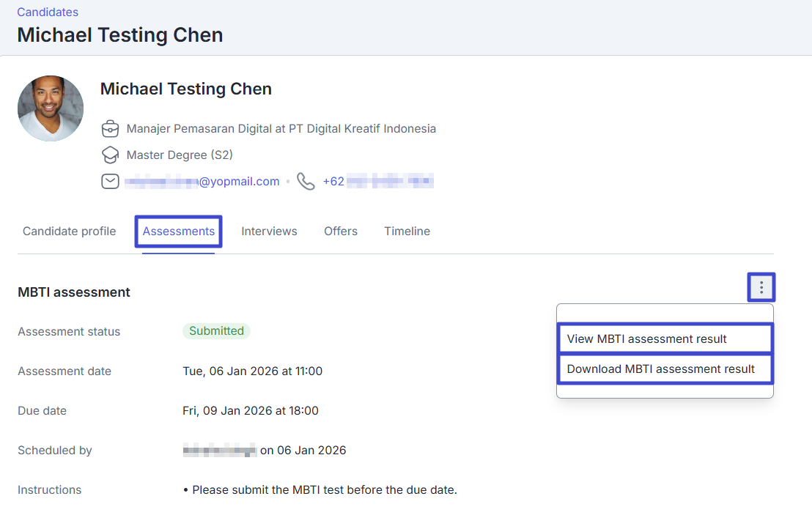Image resolution: width=812 pixels, height=518 pixels.
Task: Show the Timeline tab
Action: pyautogui.click(x=407, y=232)
